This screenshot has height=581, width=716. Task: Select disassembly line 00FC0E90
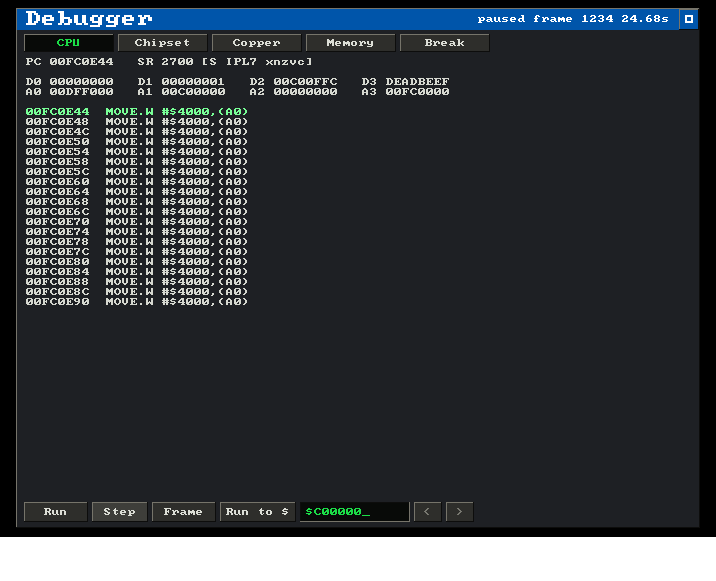coord(137,302)
